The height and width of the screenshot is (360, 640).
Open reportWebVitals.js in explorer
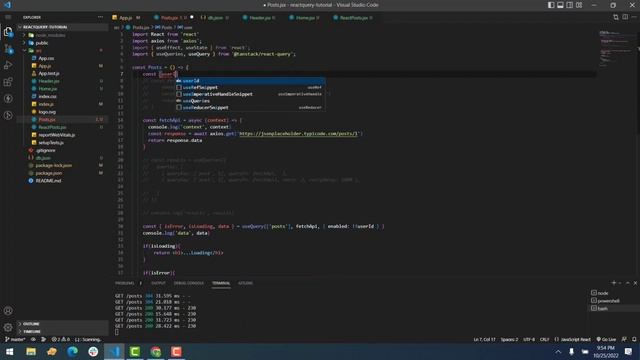[x=57, y=135]
